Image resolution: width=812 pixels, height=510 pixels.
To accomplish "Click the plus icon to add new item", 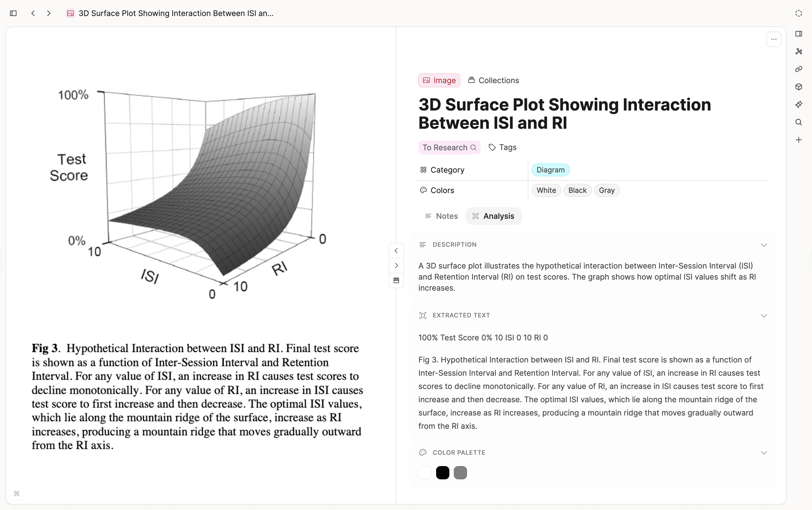I will tap(798, 140).
